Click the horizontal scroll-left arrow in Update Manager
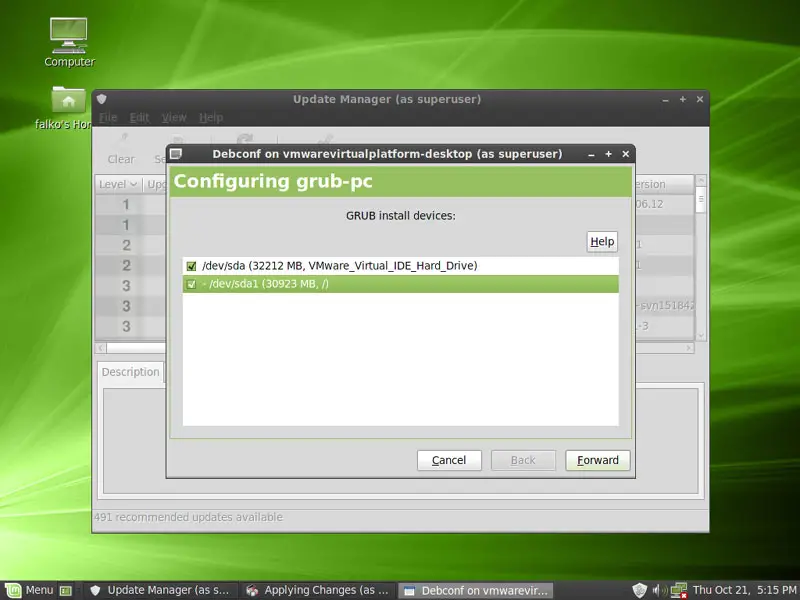This screenshot has width=800, height=600. click(x=101, y=348)
